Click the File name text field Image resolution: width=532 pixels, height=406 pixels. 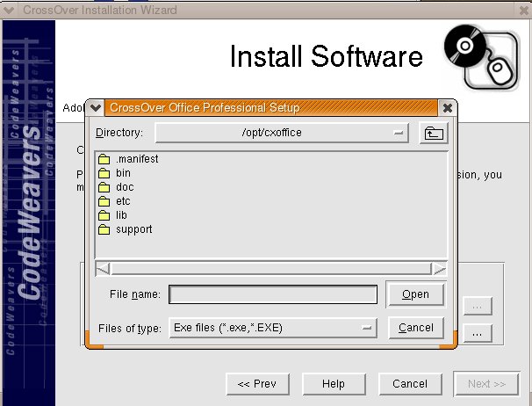click(x=273, y=294)
